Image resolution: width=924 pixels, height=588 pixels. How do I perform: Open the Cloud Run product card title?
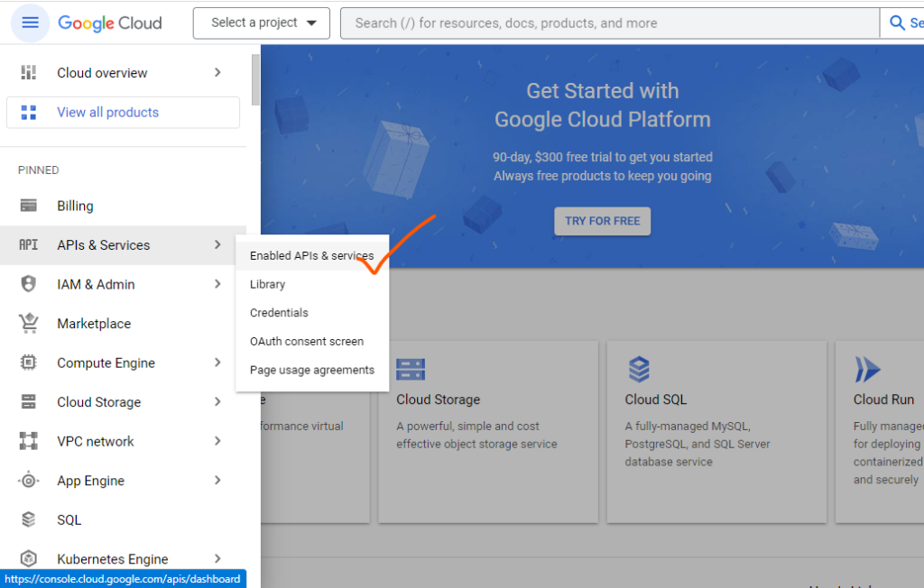(883, 400)
